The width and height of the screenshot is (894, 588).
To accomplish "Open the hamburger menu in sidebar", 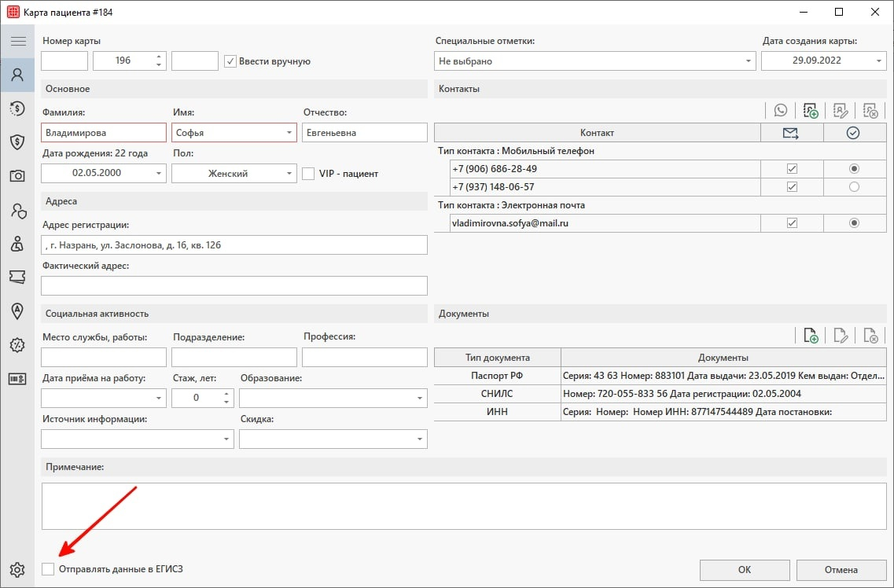I will pyautogui.click(x=17, y=41).
